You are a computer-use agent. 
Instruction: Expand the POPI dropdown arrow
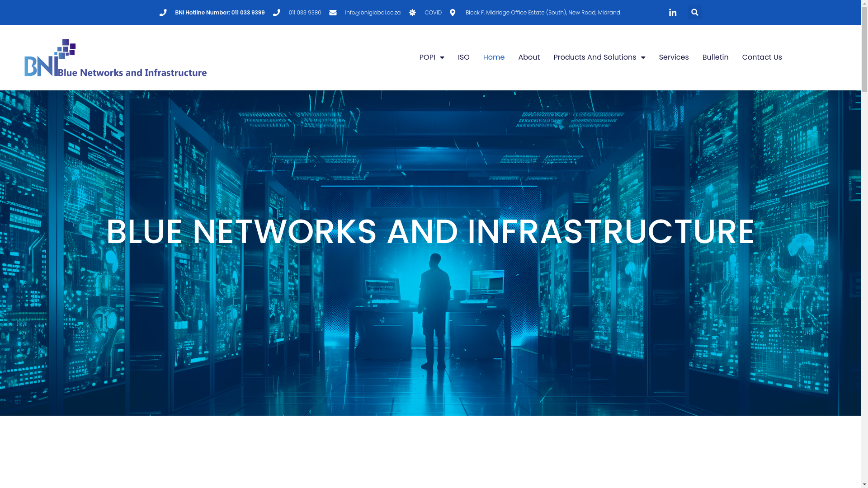(x=442, y=57)
